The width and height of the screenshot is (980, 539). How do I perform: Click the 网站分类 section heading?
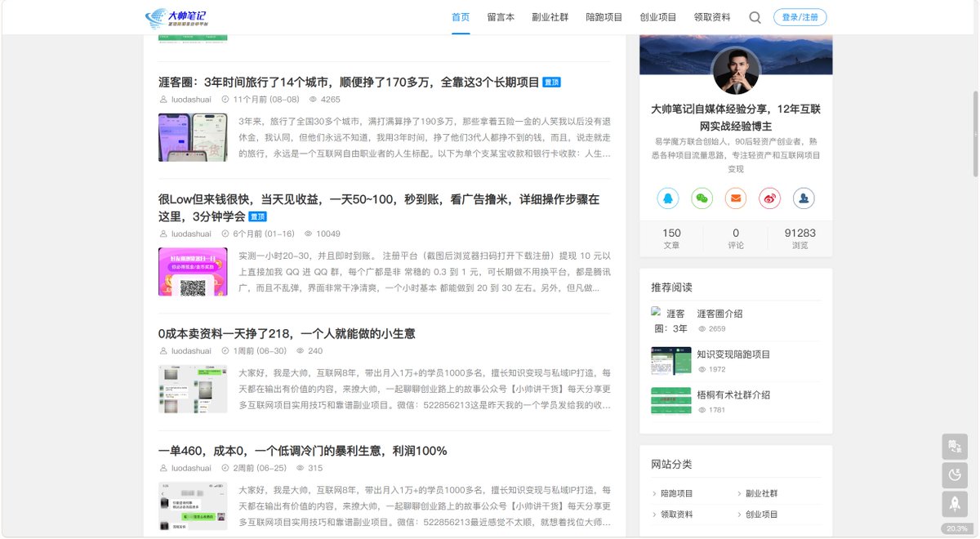pos(671,464)
